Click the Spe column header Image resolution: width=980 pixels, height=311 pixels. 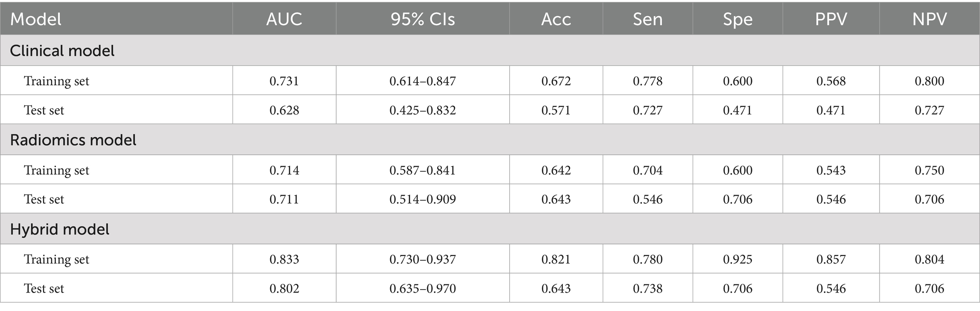(738, 19)
